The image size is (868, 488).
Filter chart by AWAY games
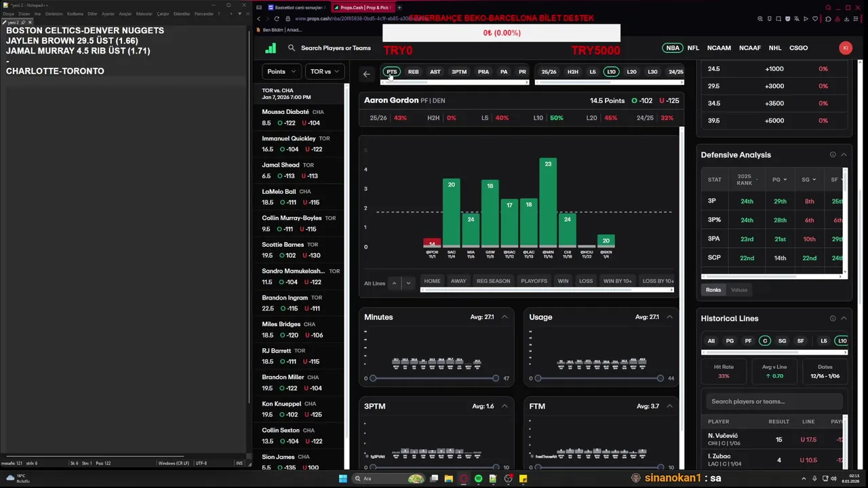point(458,281)
